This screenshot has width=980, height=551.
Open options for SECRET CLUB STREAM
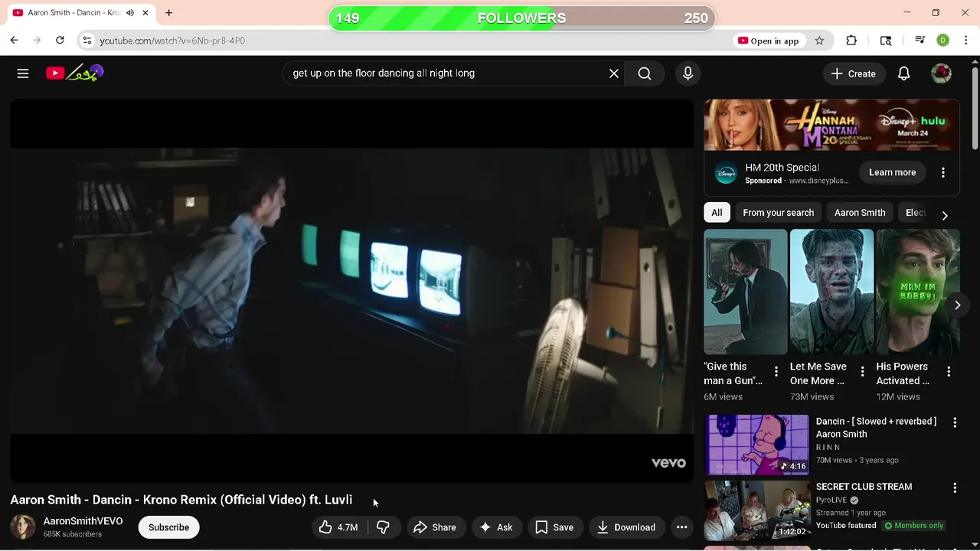955,487
